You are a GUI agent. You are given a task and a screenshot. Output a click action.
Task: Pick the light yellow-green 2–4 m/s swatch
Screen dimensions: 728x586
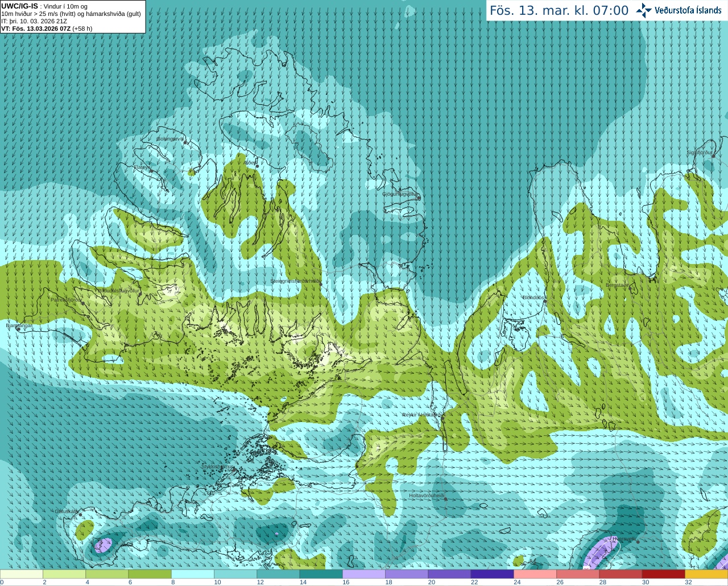coord(64,574)
